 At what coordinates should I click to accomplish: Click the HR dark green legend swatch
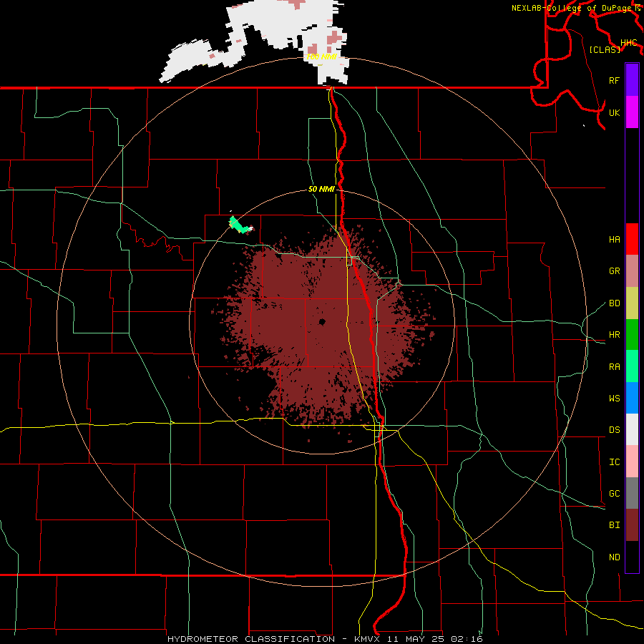632,335
